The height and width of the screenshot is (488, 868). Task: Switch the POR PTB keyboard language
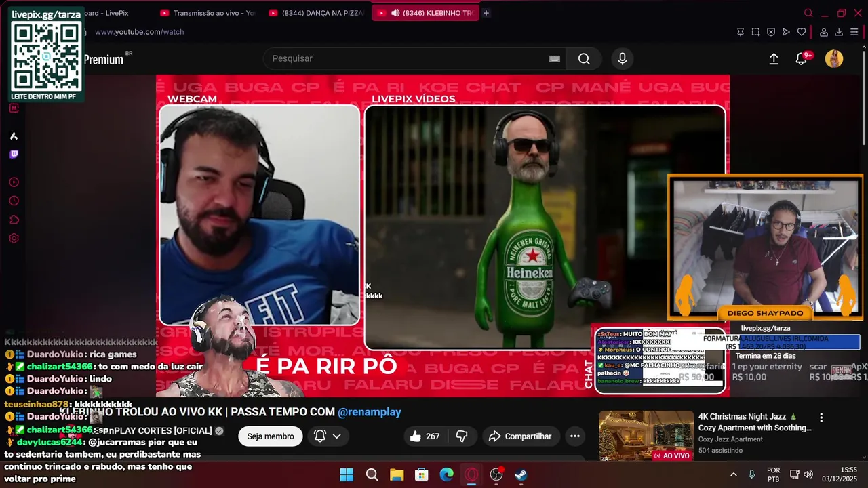click(773, 474)
